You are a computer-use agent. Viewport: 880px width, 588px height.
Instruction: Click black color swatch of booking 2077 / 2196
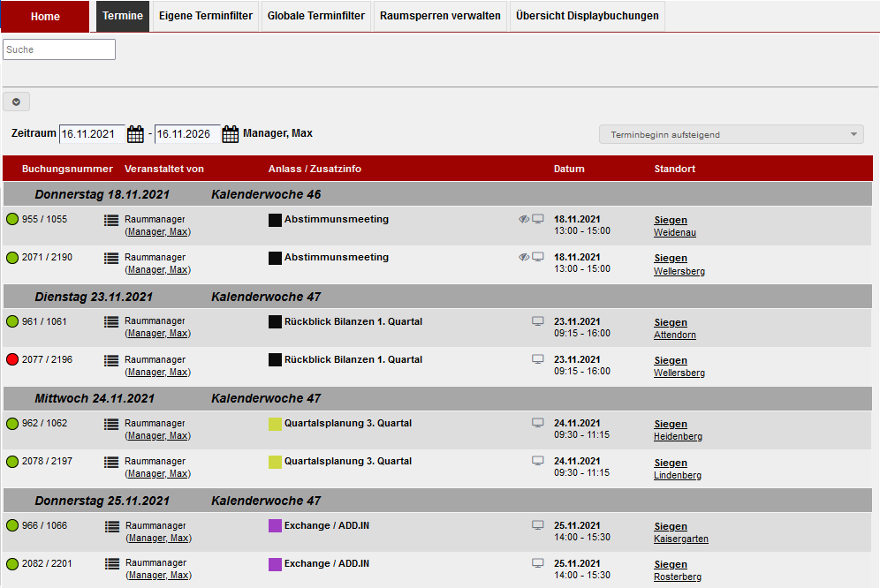(275, 359)
